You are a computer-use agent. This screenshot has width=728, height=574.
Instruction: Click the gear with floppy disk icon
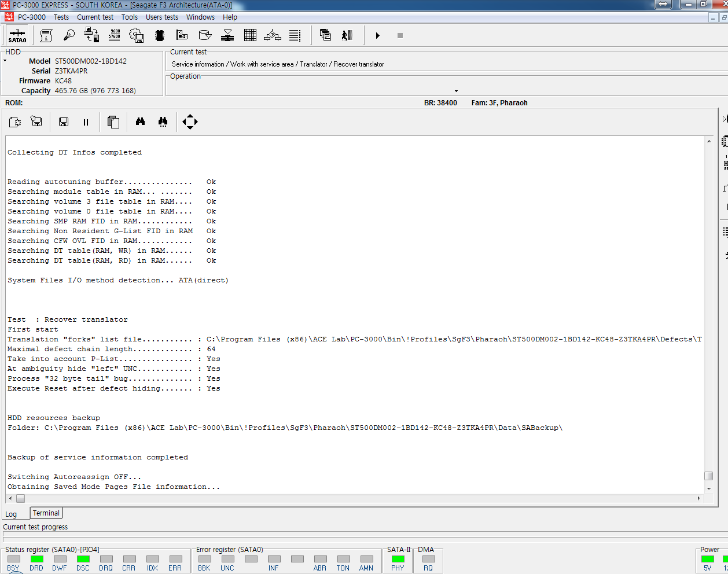coord(137,35)
